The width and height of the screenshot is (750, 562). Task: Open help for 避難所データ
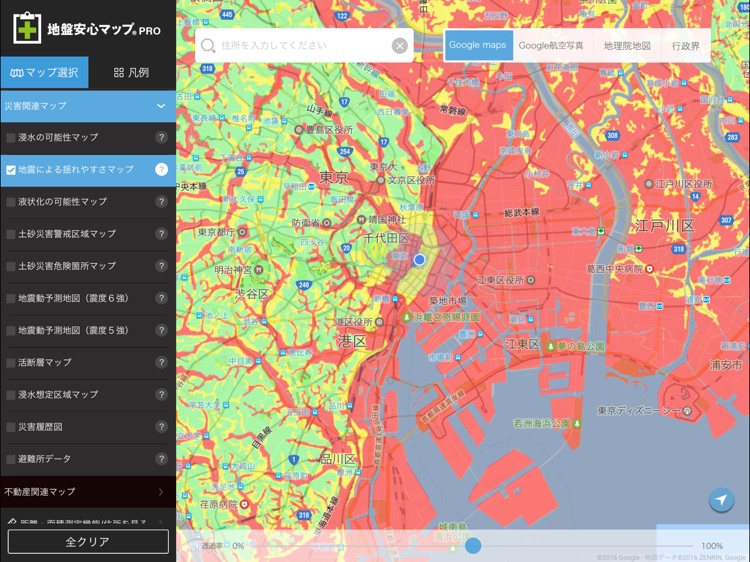162,459
